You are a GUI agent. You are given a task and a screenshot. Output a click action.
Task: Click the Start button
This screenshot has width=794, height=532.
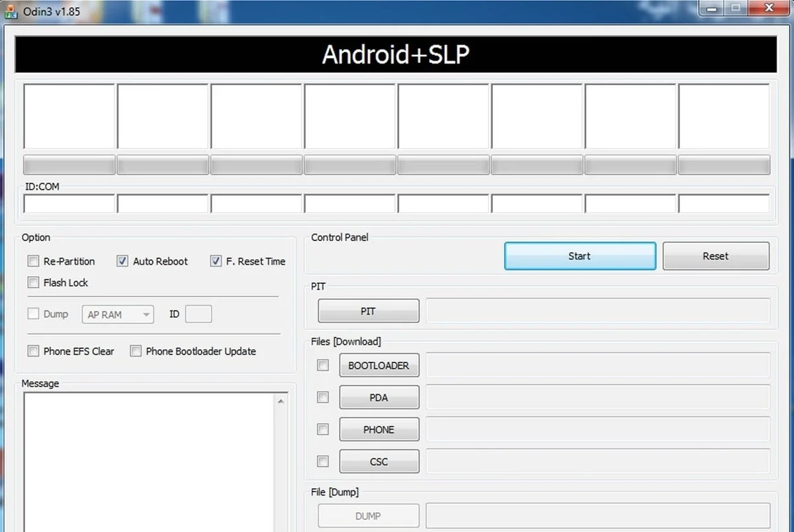point(580,256)
